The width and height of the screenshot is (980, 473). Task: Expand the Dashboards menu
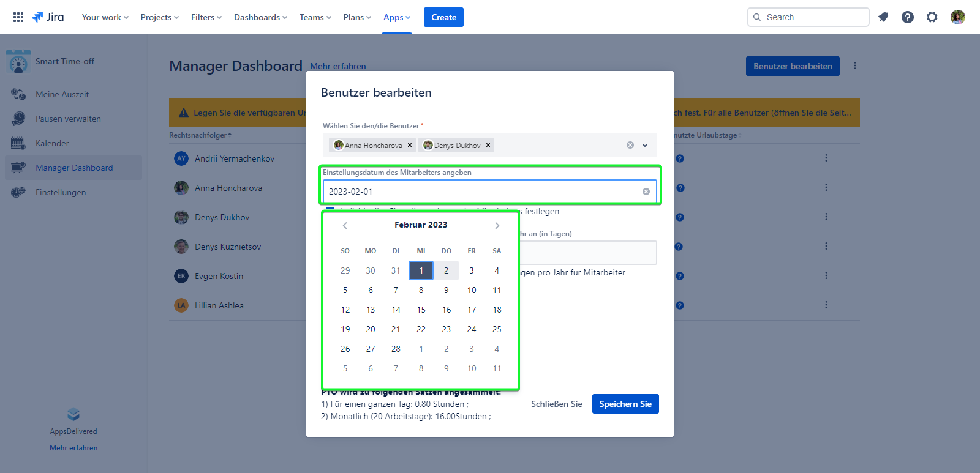pos(260,17)
